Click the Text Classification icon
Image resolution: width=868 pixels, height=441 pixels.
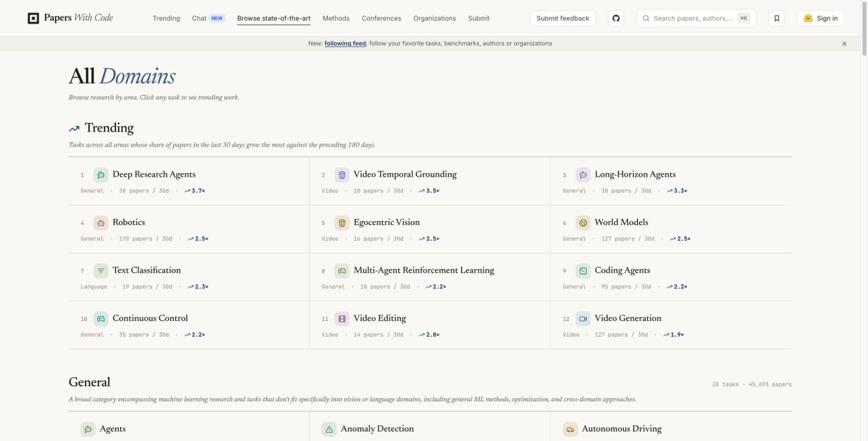coord(101,271)
